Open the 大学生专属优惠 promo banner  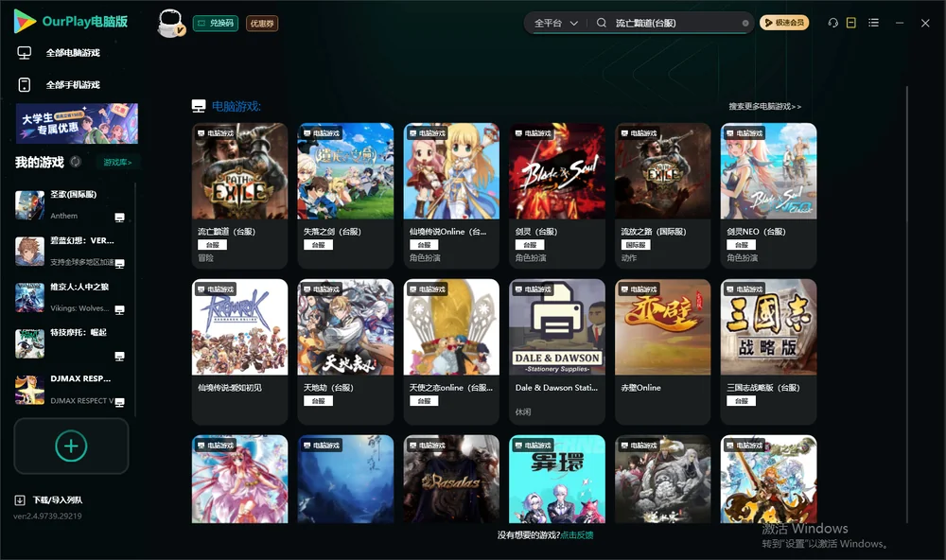pyautogui.click(x=77, y=124)
